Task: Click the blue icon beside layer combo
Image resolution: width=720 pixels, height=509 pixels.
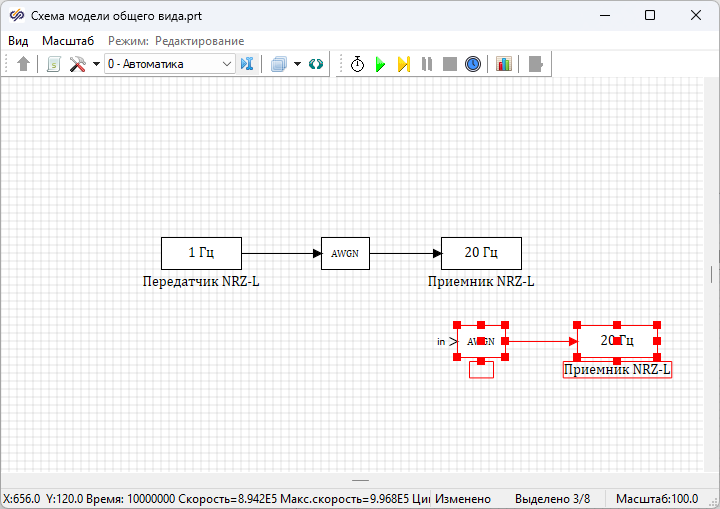Action: [248, 64]
